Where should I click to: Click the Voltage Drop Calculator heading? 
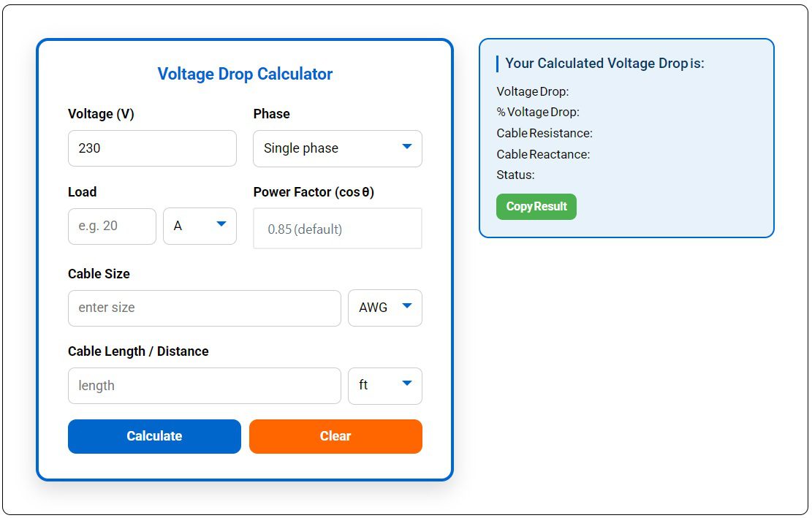(245, 74)
